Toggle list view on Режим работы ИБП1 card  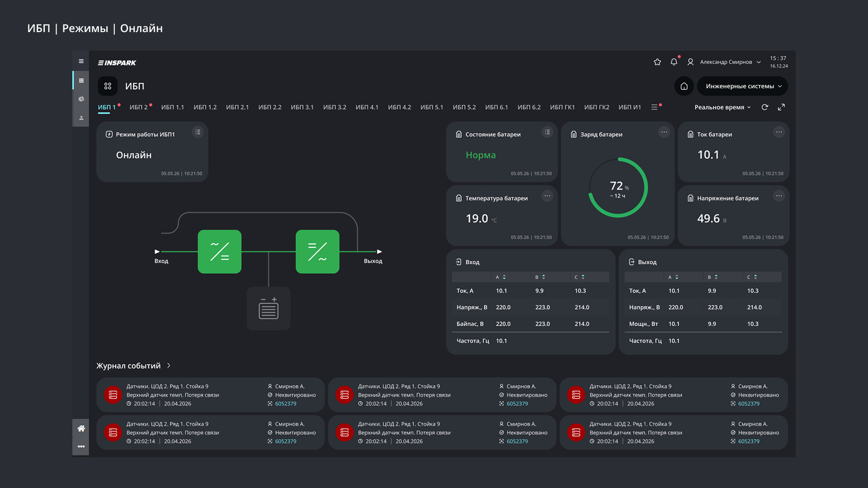coord(198,132)
